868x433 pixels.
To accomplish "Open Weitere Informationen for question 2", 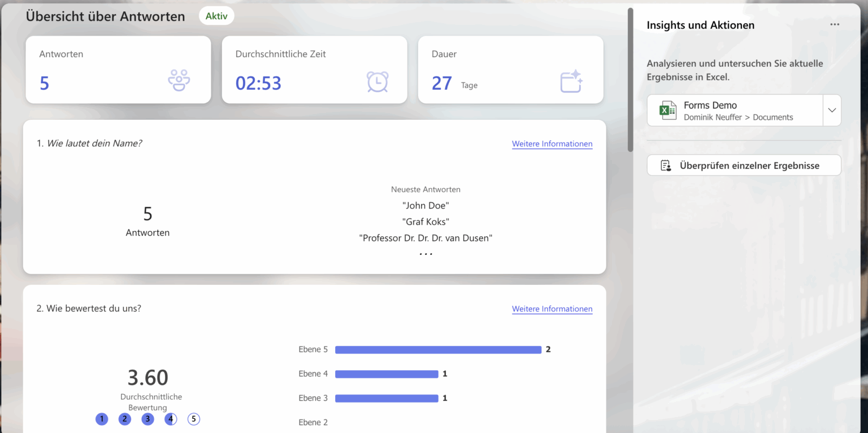I will 552,309.
